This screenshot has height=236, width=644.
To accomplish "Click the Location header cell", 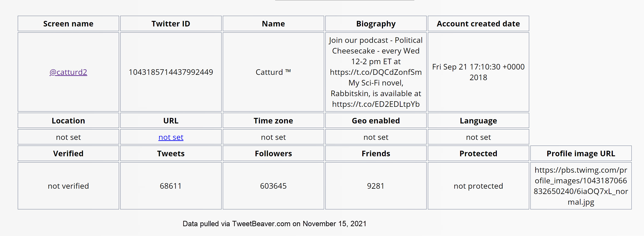I will tap(68, 121).
